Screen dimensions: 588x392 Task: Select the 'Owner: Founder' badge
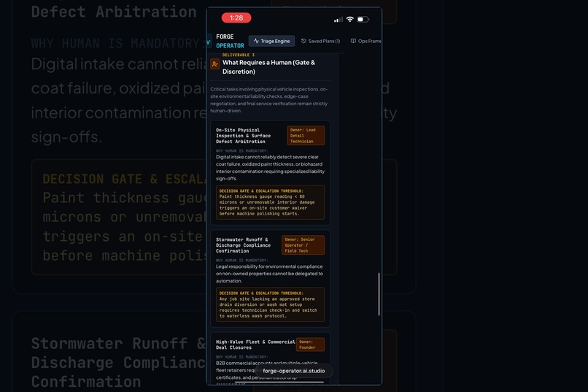(x=310, y=345)
